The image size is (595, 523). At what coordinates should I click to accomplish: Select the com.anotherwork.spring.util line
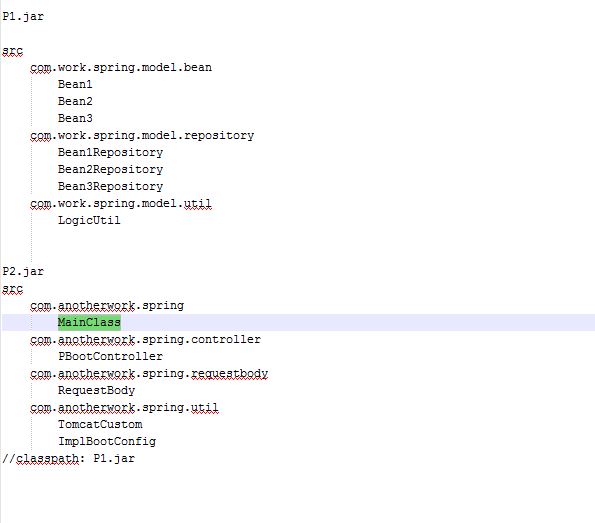coord(124,408)
